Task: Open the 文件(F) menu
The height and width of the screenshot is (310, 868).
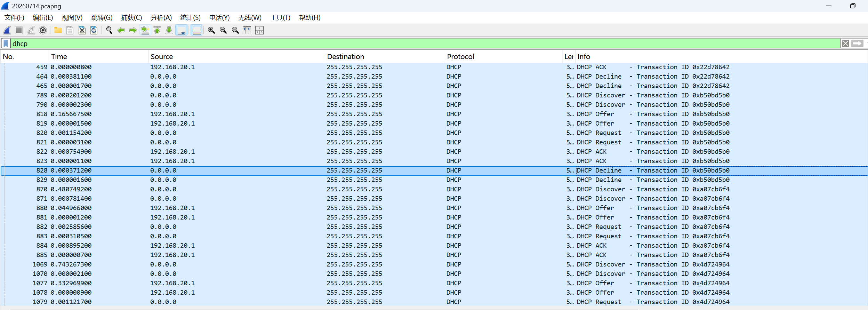Action: [14, 18]
